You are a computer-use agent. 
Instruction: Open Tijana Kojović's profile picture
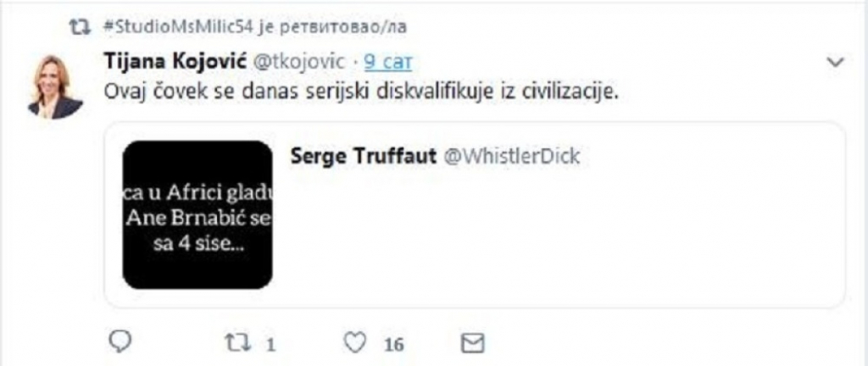click(x=55, y=86)
